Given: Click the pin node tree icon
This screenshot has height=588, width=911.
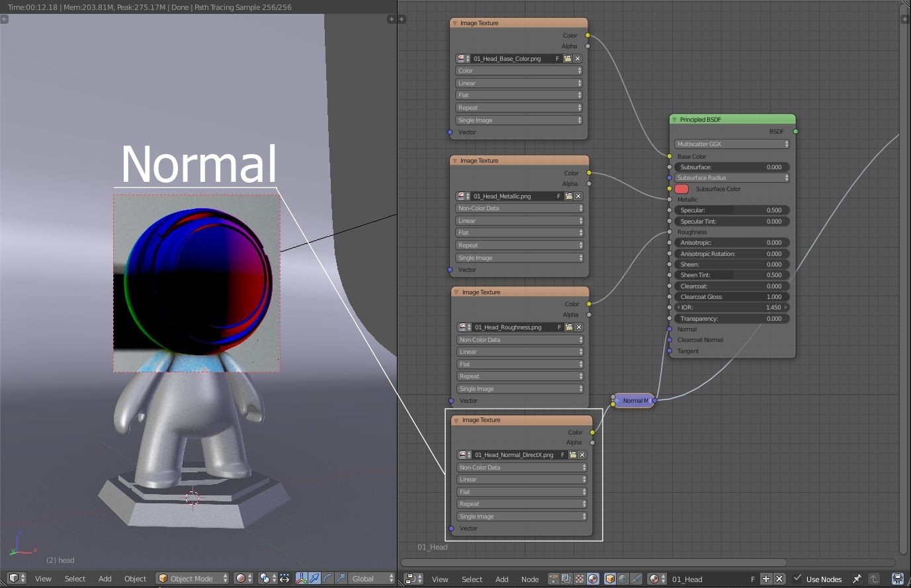Looking at the screenshot, I should [x=857, y=579].
